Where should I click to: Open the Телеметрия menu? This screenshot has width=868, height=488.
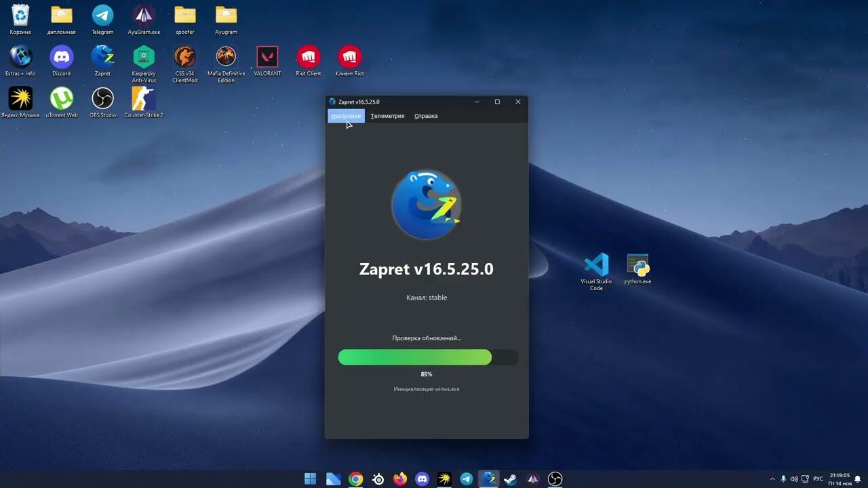387,116
